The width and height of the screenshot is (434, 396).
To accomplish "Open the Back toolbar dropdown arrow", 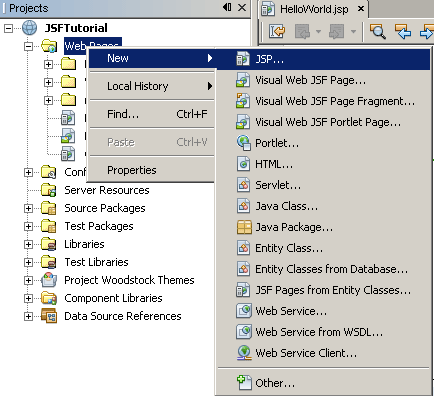I will coord(318,32).
